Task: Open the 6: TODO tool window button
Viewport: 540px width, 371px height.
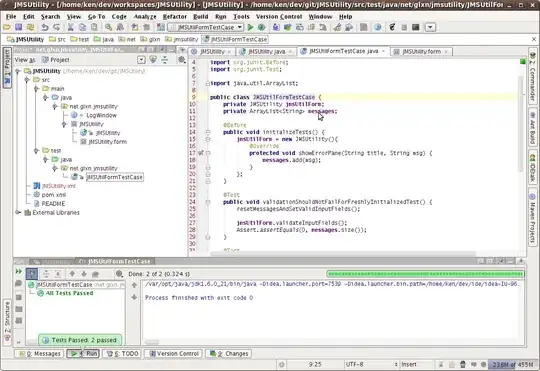Action: (x=123, y=353)
